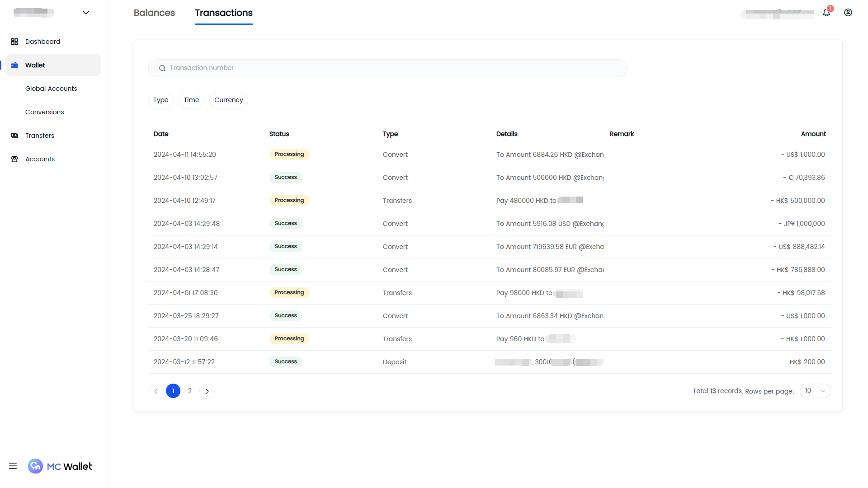Open Global Accounts menu item
This screenshot has width=868, height=488.
(51, 89)
